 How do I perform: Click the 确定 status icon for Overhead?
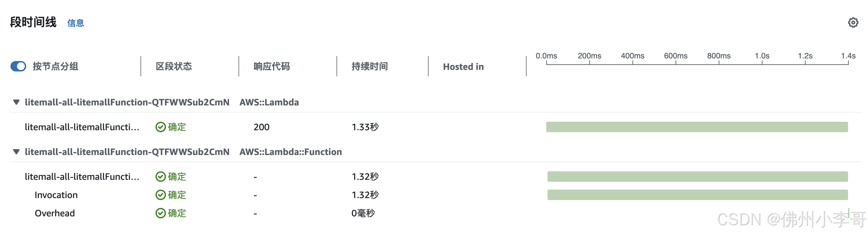coord(160,213)
